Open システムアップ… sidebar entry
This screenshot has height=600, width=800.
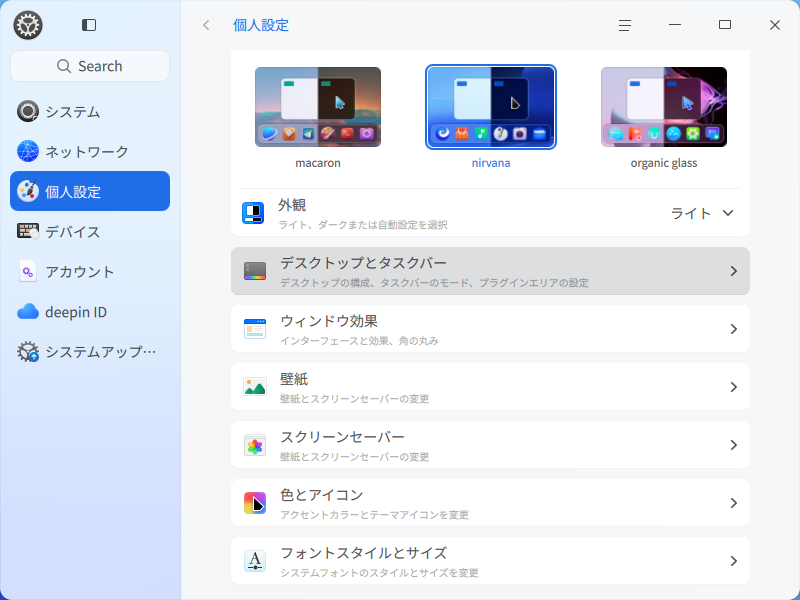point(90,351)
